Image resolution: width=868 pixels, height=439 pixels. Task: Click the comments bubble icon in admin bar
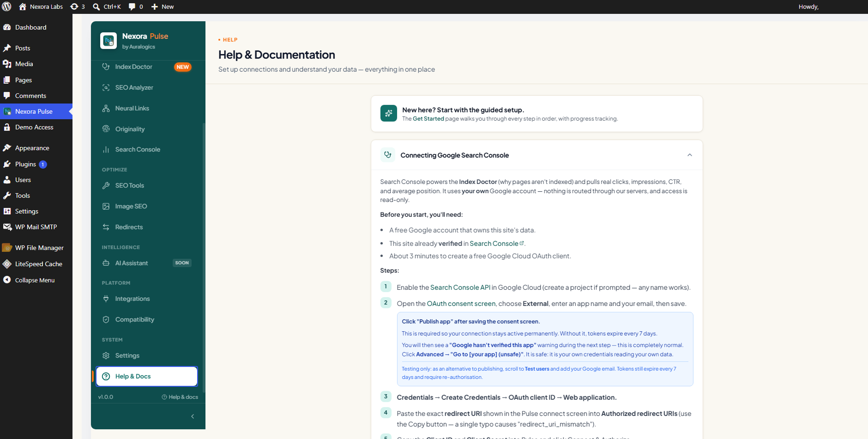(132, 6)
